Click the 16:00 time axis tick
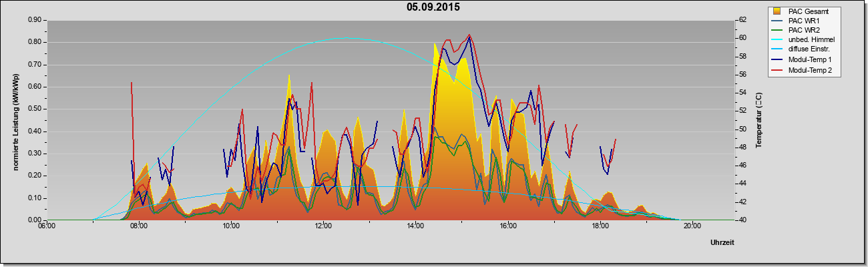 click(x=508, y=226)
